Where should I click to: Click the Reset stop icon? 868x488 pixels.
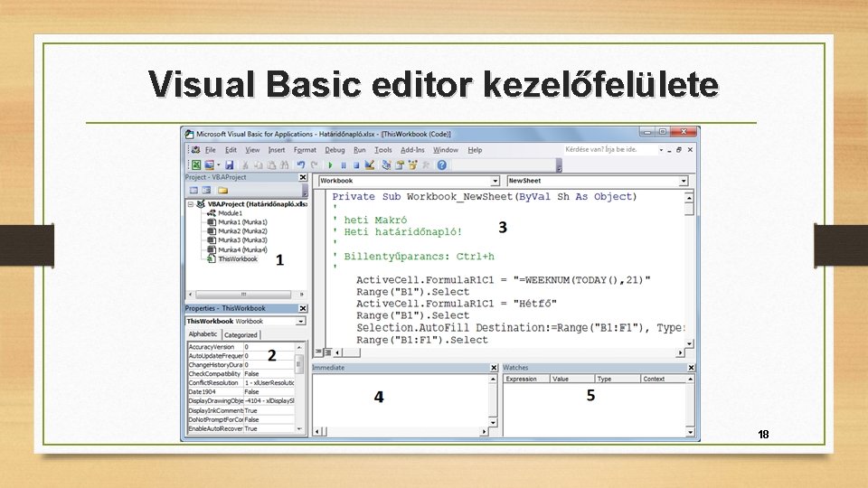pyautogui.click(x=356, y=164)
